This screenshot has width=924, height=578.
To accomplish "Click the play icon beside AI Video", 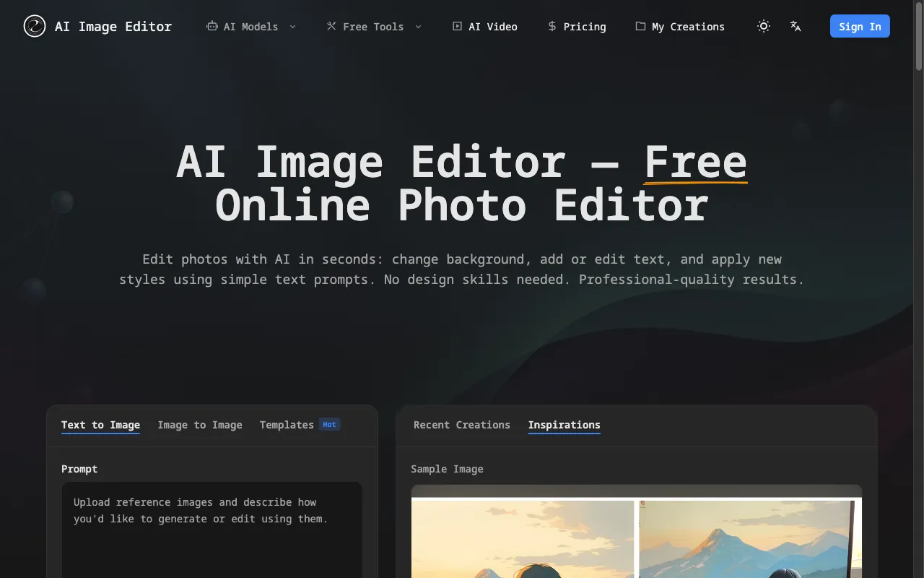I will (x=457, y=26).
